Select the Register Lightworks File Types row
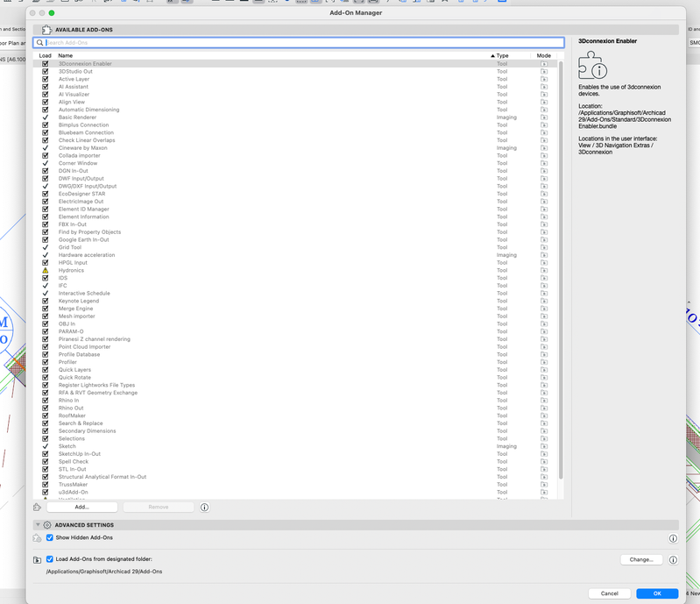This screenshot has height=604, width=700. (295, 385)
